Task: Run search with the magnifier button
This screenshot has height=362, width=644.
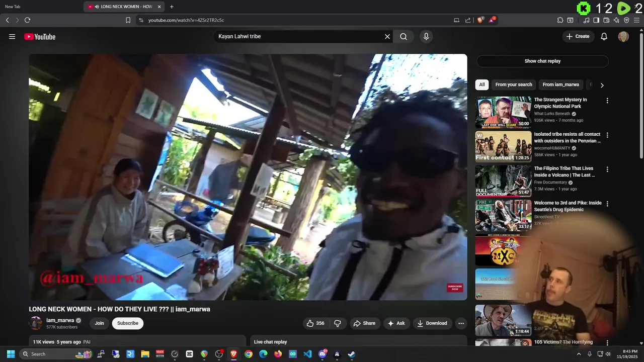Action: [x=404, y=36]
